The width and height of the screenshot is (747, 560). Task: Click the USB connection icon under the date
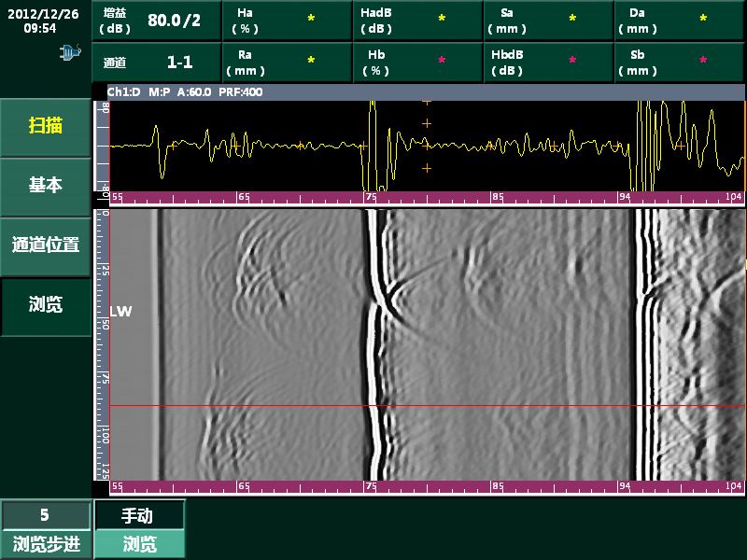tap(70, 54)
